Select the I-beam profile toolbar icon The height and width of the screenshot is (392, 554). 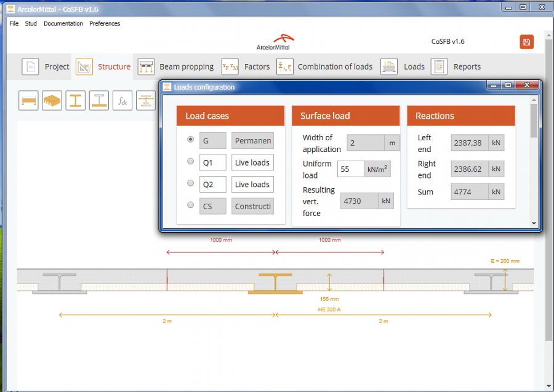(x=75, y=101)
